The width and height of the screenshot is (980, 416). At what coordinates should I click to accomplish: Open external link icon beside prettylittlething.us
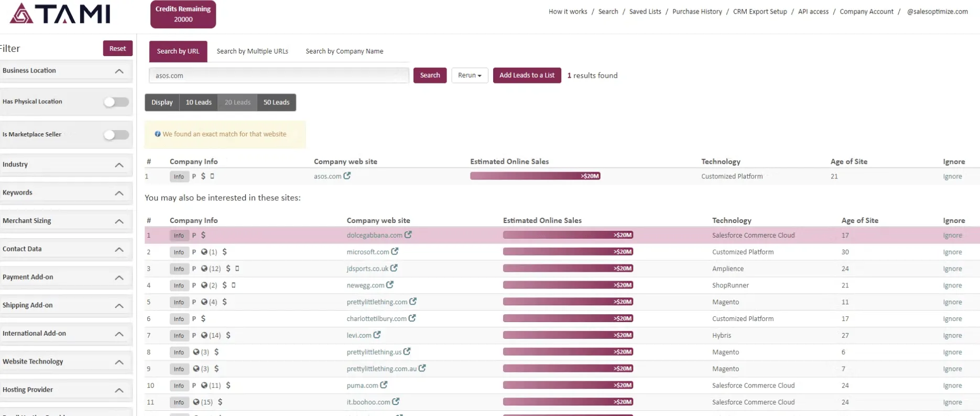407,351
